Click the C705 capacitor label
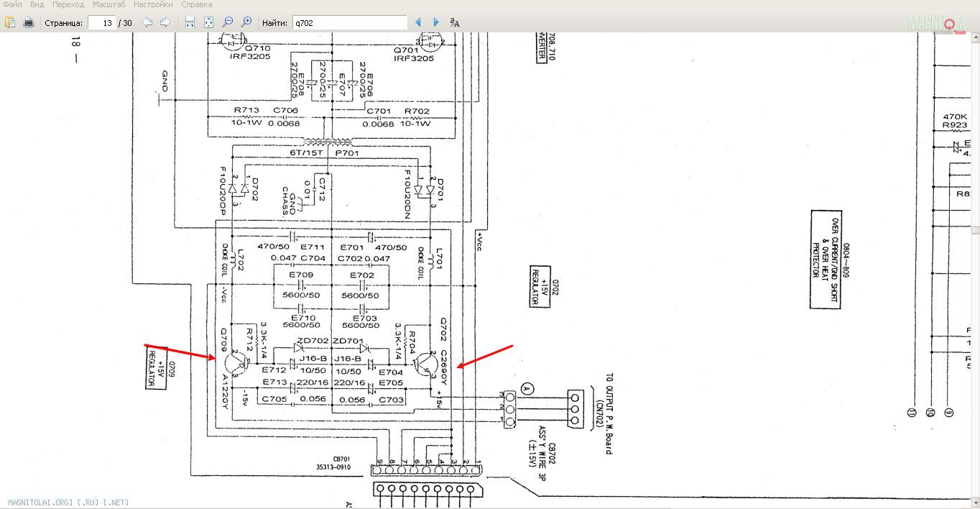 pyautogui.click(x=274, y=399)
